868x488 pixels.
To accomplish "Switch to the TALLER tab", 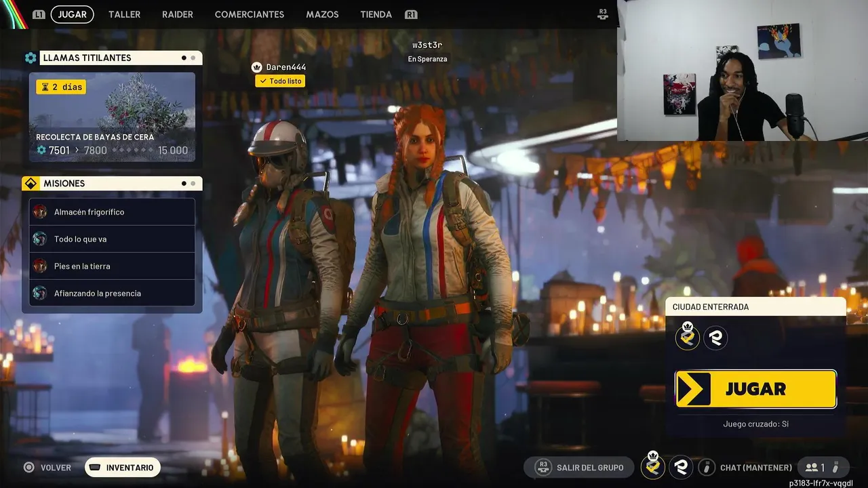I will pos(125,14).
